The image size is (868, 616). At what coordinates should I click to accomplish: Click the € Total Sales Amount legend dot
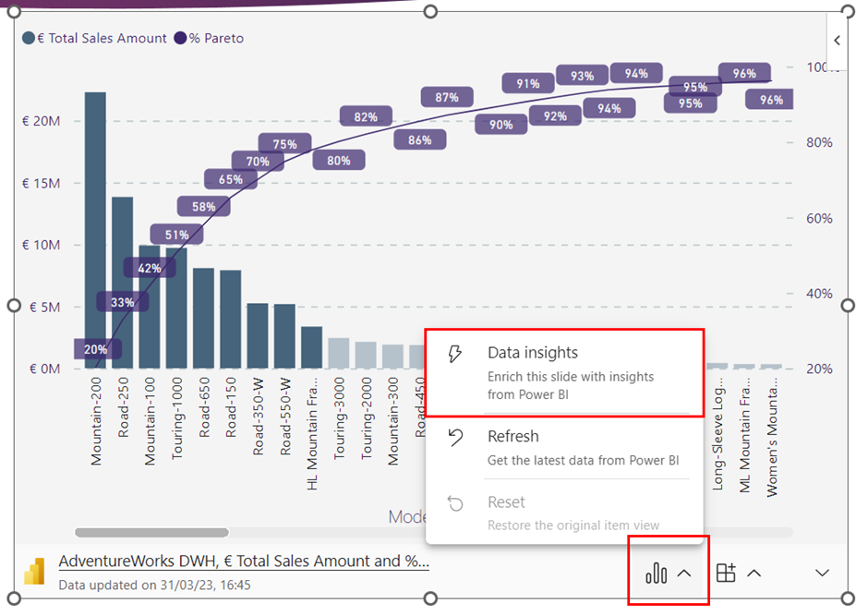29,38
